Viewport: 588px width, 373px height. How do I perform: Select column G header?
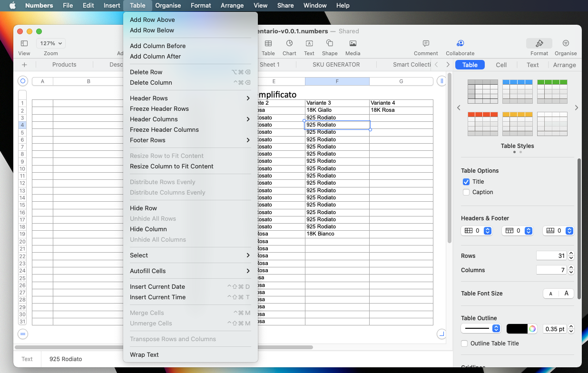401,82
